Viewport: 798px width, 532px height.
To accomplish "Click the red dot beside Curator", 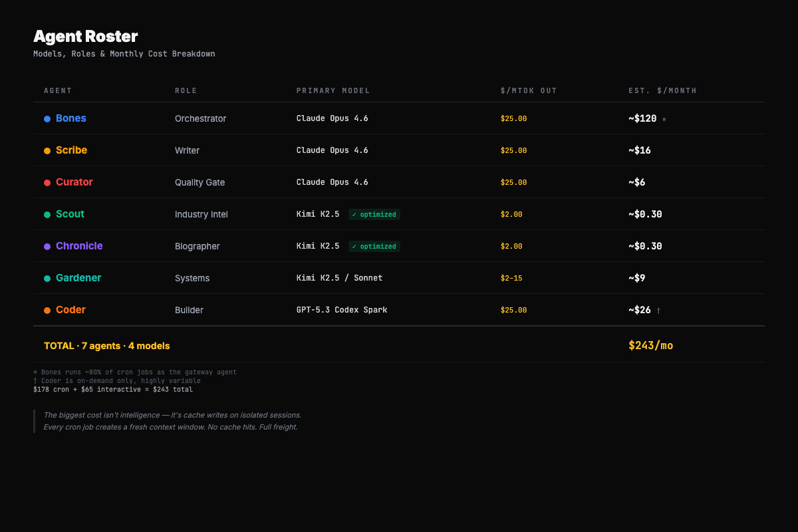I will click(47, 183).
